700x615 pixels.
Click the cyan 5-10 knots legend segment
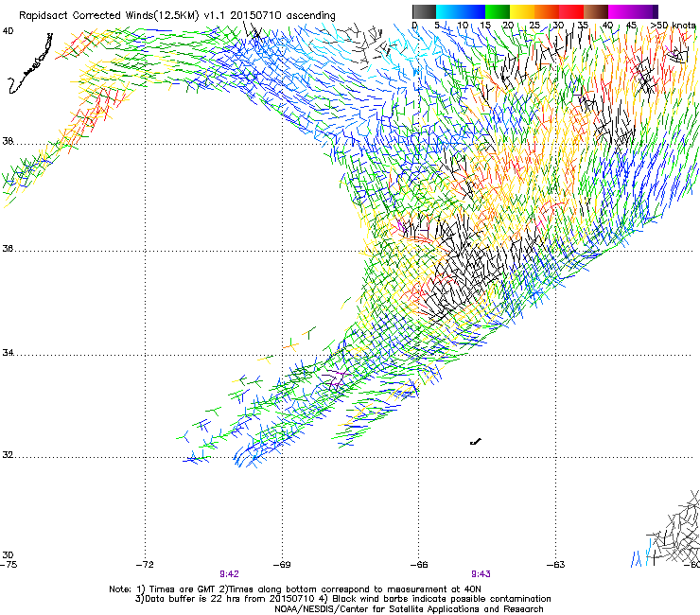(448, 11)
